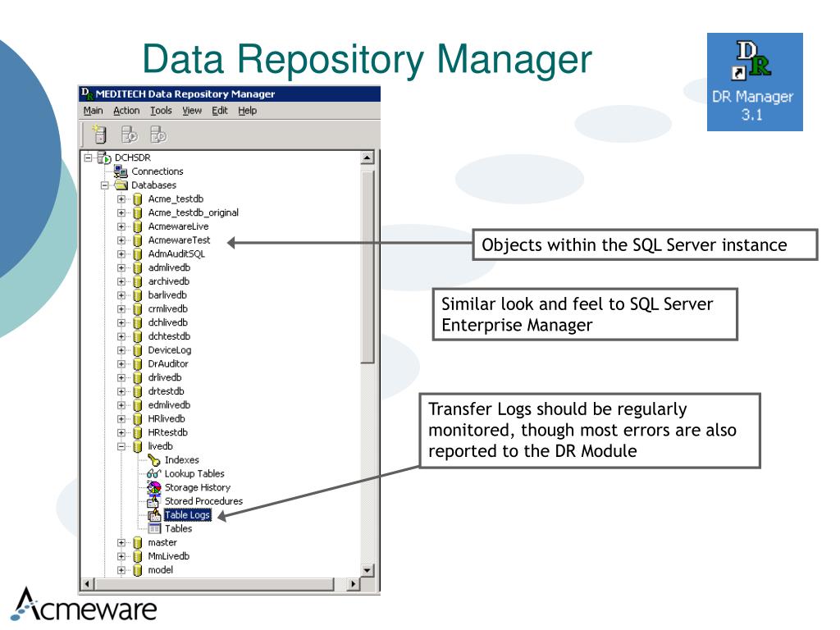This screenshot has width=840, height=630.
Task: Select the Storage History label
Action: 198,487
